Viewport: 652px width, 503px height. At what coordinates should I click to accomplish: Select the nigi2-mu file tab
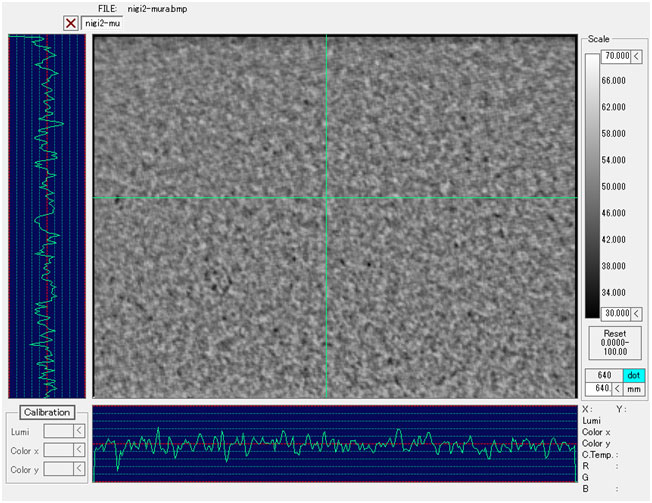[101, 23]
